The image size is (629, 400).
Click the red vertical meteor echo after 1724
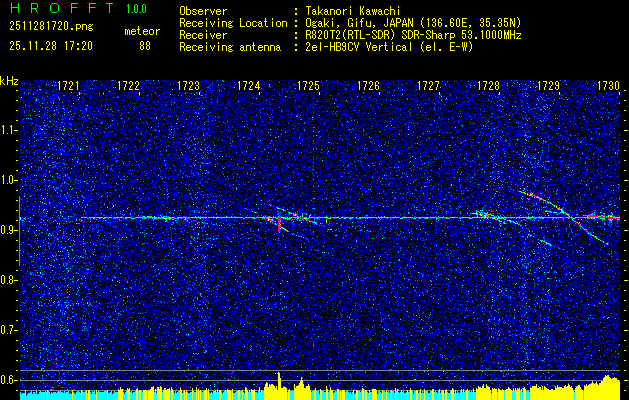click(x=279, y=224)
